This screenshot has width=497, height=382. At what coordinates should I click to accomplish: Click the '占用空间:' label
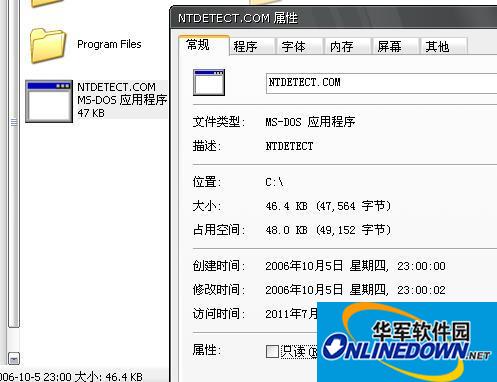tap(219, 230)
